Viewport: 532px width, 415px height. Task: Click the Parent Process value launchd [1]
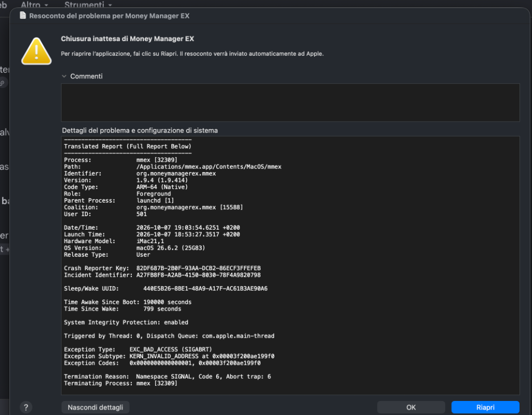(155, 200)
